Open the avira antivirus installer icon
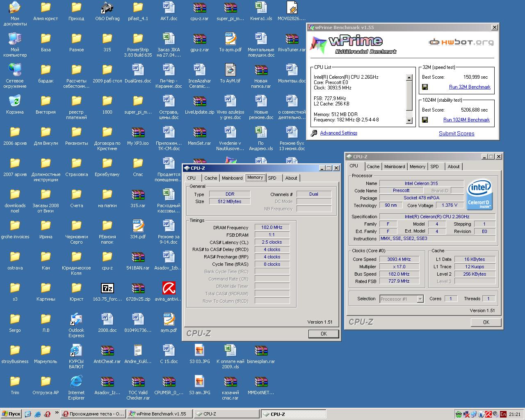This screenshot has width=525, height=420. [169, 288]
